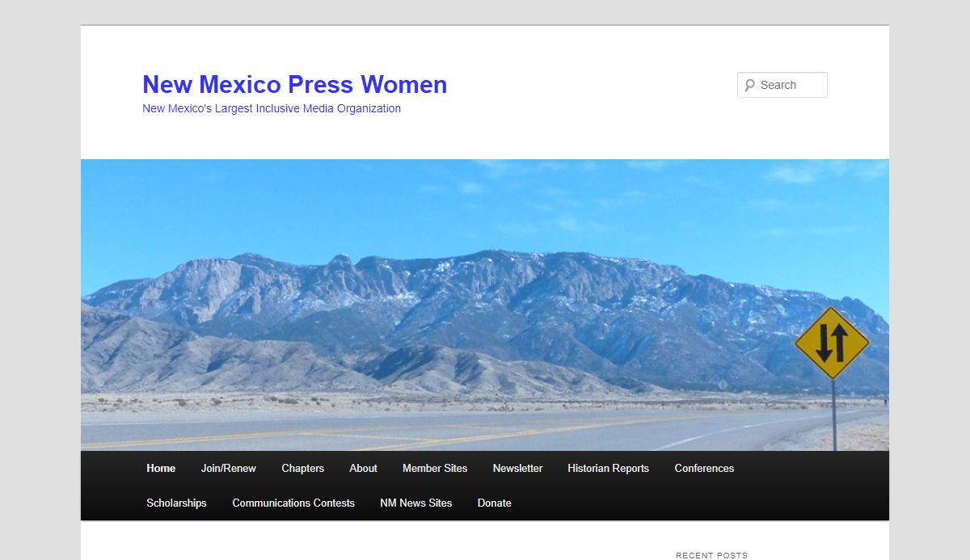The height and width of the screenshot is (560, 970).
Task: Select Chapters in the navigation bar
Action: (302, 468)
